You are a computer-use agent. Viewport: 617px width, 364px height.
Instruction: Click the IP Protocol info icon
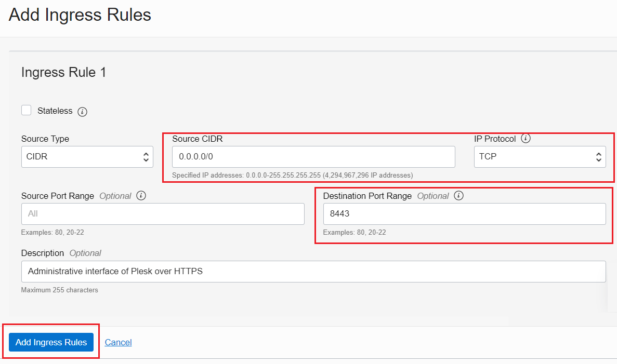click(526, 139)
